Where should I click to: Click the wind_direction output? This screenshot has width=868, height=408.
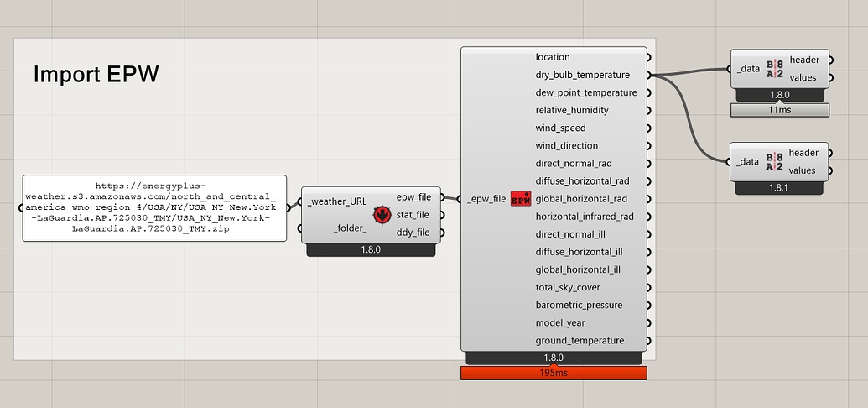(x=567, y=146)
